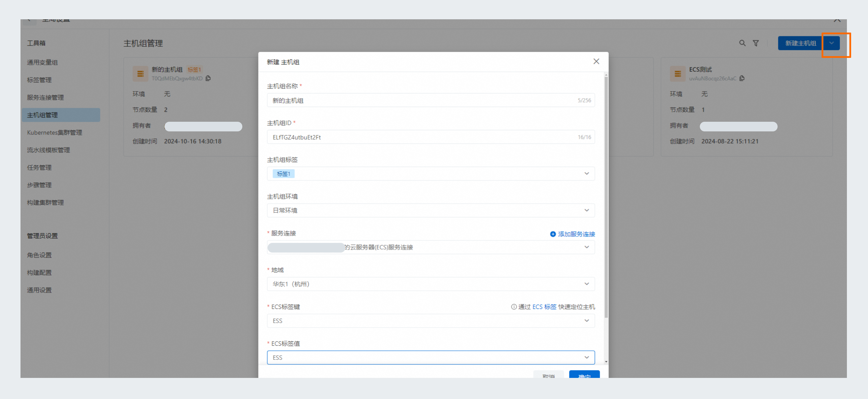Open the 服务连接 dropdown
This screenshot has height=399, width=868.
click(x=431, y=247)
